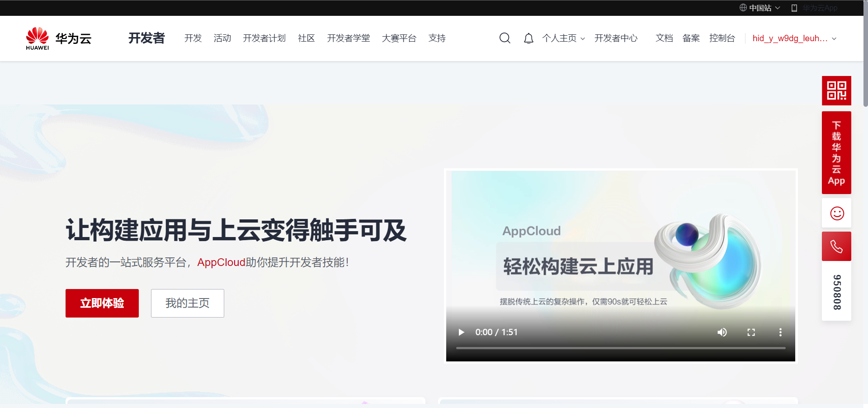Click the 让构建应用与上云变得触手可及 headline
Image resolution: width=868 pixels, height=408 pixels.
tap(236, 230)
